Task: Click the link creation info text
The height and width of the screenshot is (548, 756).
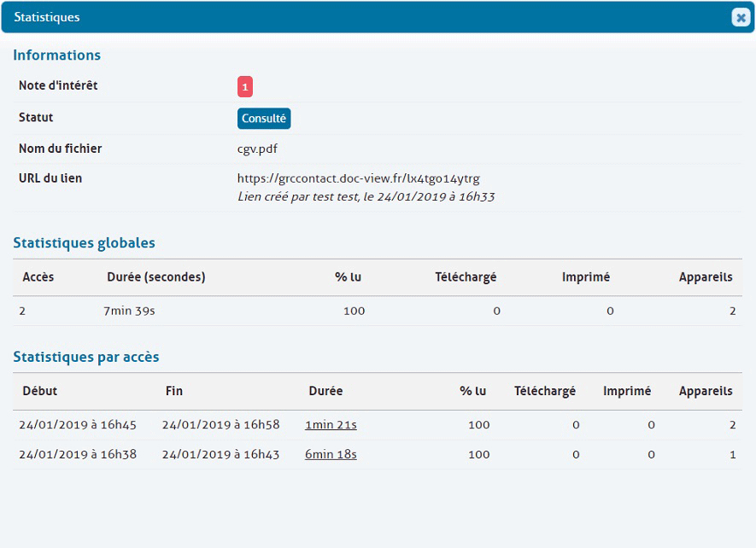Action: [366, 196]
